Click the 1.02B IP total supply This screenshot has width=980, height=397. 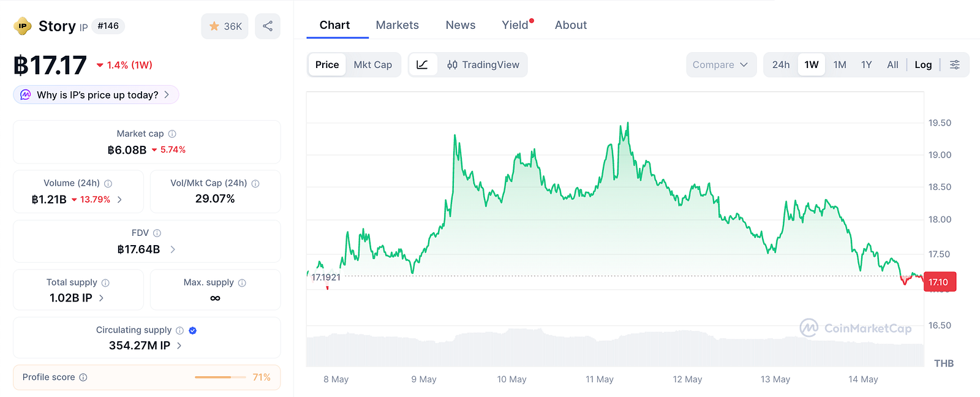click(x=71, y=298)
